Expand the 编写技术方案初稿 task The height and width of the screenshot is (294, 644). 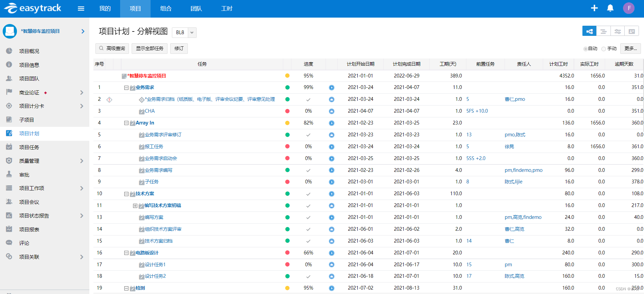tap(135, 206)
